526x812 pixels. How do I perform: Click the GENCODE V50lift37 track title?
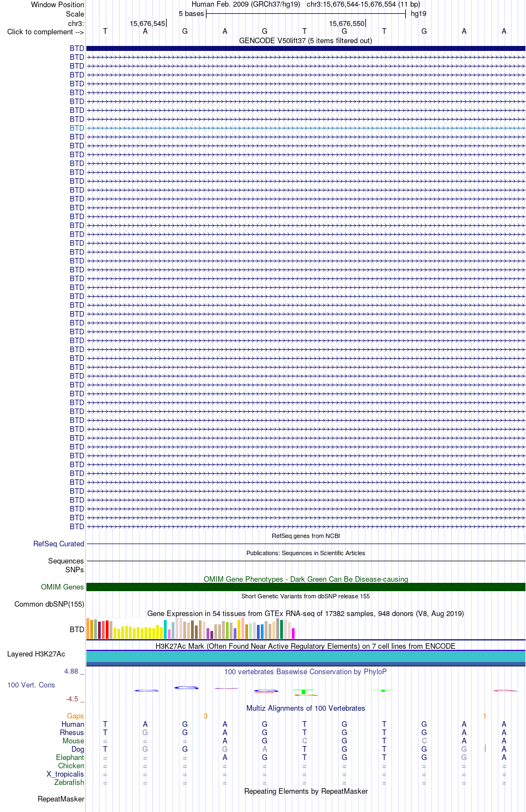[306, 40]
